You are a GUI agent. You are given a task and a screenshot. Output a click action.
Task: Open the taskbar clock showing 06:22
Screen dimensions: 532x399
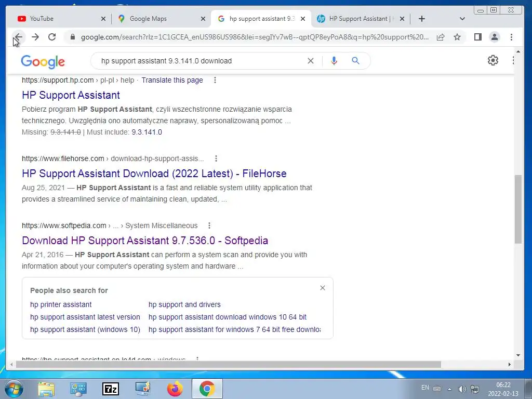[x=503, y=389]
